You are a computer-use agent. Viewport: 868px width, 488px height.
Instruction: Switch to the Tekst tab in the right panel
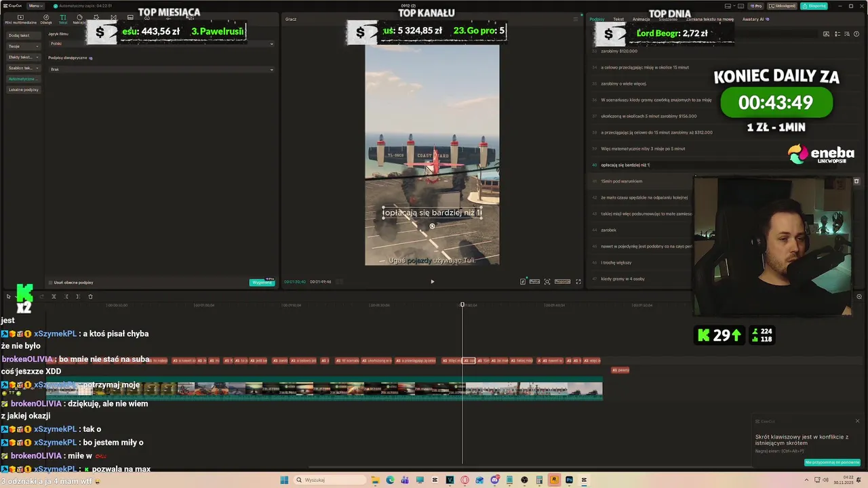point(618,19)
